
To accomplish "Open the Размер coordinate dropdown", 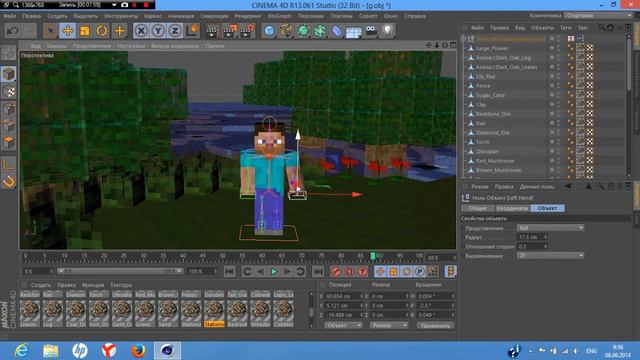I will pyautogui.click(x=389, y=325).
